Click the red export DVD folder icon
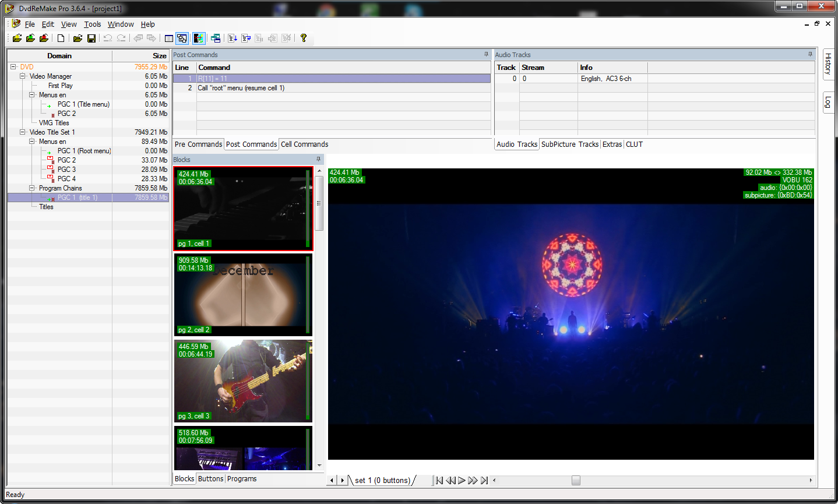This screenshot has width=838, height=504. pyautogui.click(x=44, y=38)
